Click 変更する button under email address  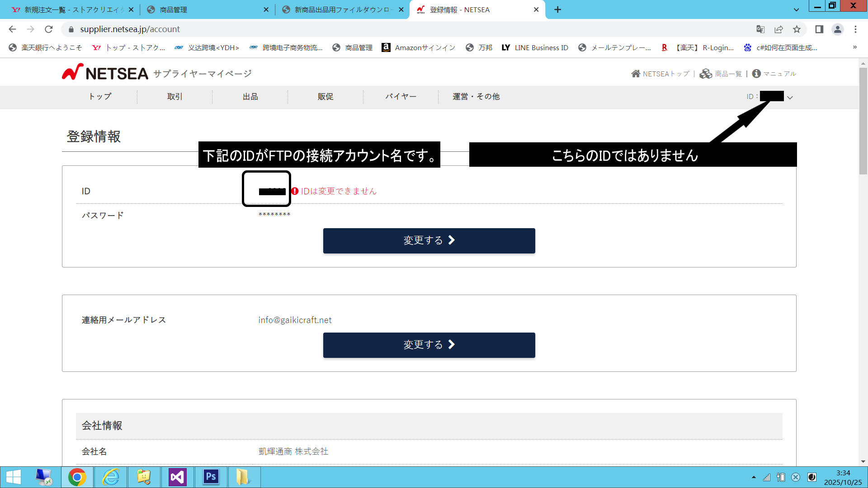[429, 345]
